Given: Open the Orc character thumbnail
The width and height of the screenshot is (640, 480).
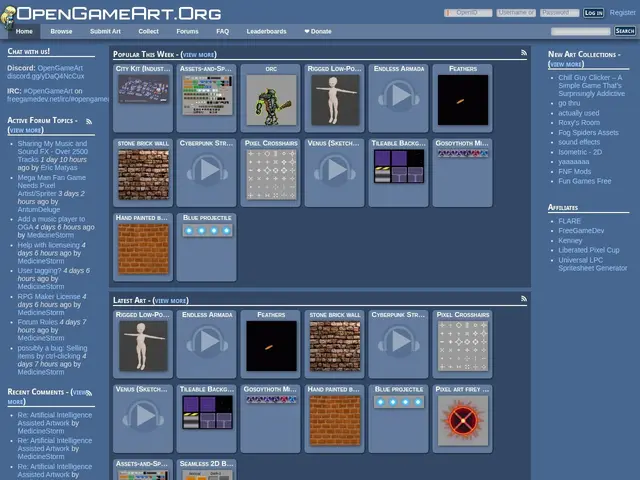Looking at the screenshot, I should pos(271,100).
